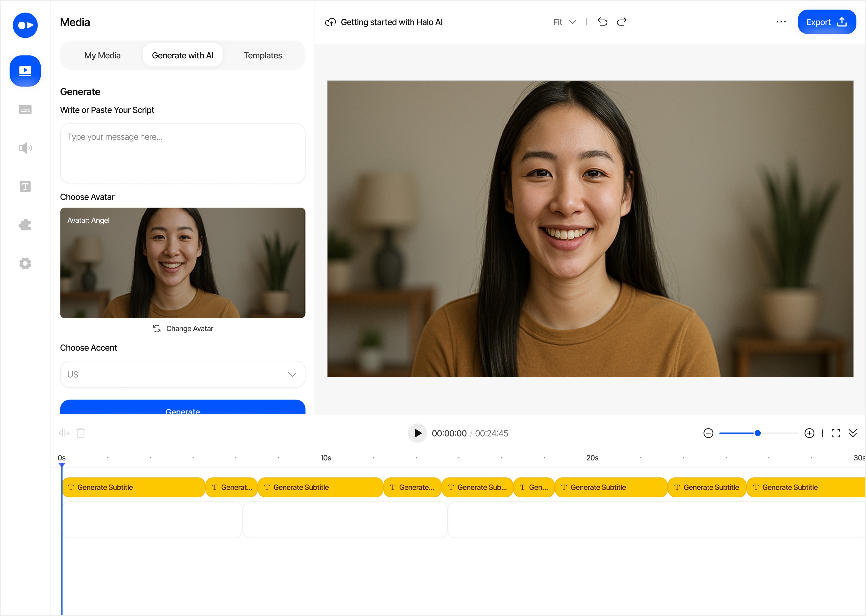Click the script message input field
The image size is (866, 616).
click(183, 153)
